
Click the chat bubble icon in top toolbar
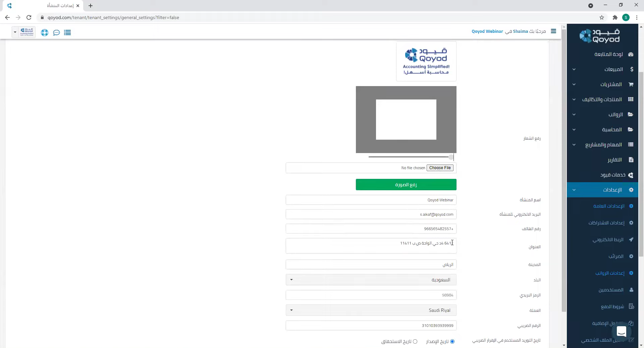[56, 32]
